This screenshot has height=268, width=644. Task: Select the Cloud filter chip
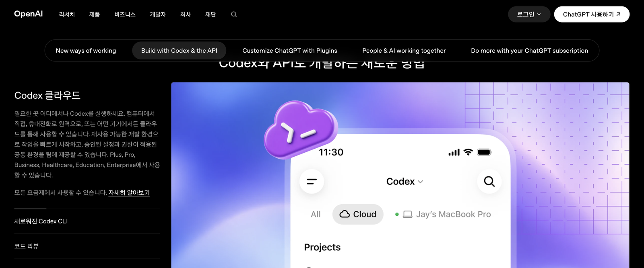tap(358, 215)
